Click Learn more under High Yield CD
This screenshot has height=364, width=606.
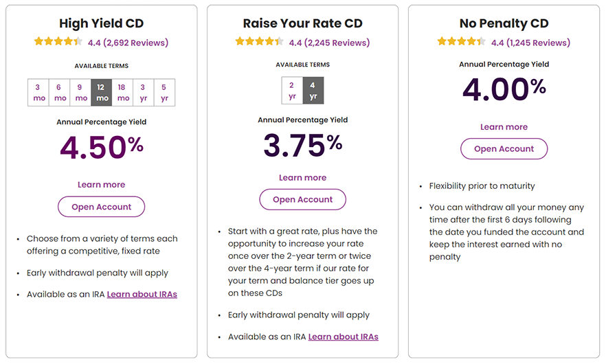pos(101,185)
